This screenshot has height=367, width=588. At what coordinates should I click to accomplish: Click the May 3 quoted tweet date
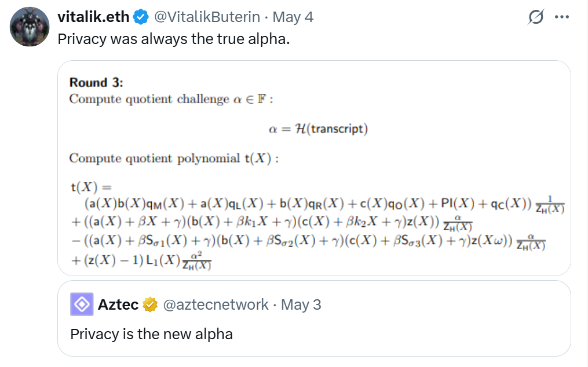[301, 304]
